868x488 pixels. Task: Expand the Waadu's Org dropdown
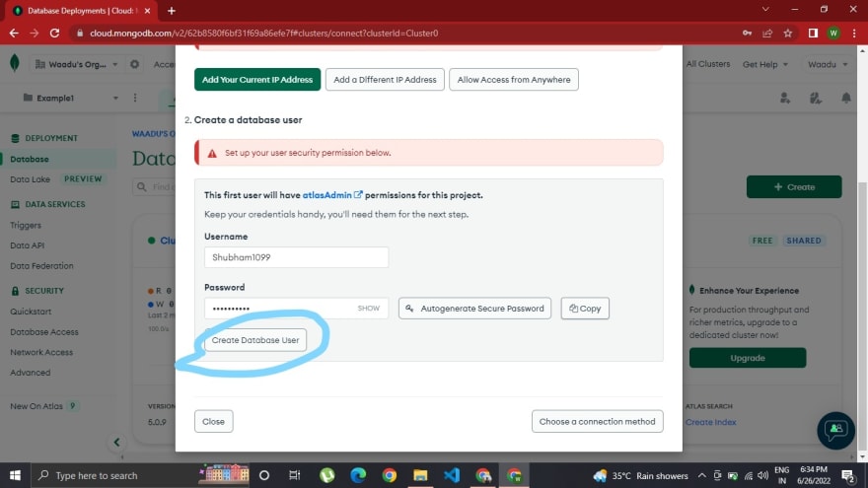[x=76, y=64]
